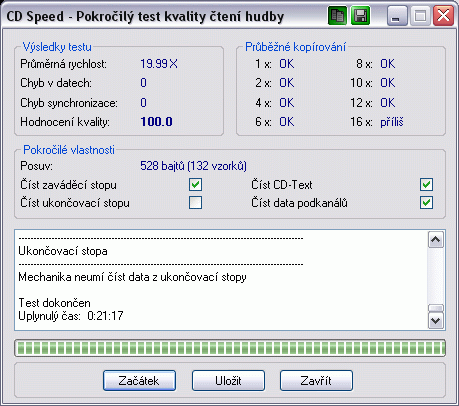Image resolution: width=459 pixels, height=406 pixels.
Task: Click log line 'Mechanika neumí číst data z ukončovací stopy'
Action: [132, 277]
